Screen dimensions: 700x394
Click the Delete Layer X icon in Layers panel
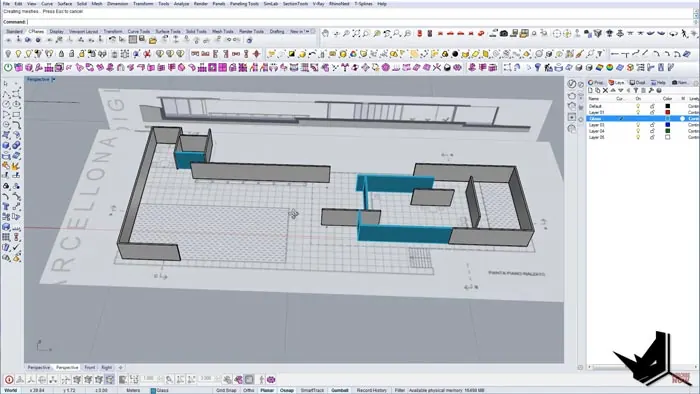tap(605, 91)
